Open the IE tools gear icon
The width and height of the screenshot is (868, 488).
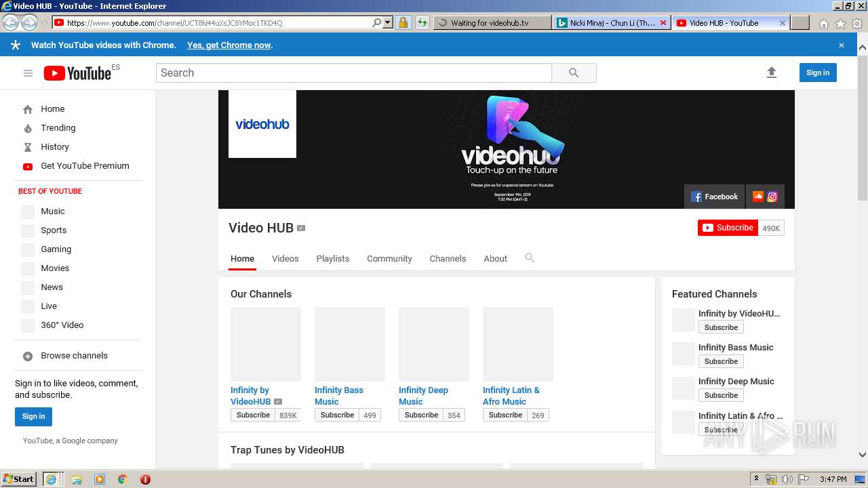(x=857, y=23)
